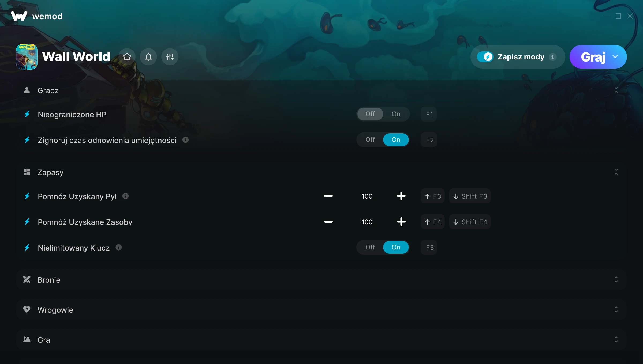Screen dimensions: 643x364
Task: Switch Nielimitowany Klucz to Off
Action: [370, 247]
